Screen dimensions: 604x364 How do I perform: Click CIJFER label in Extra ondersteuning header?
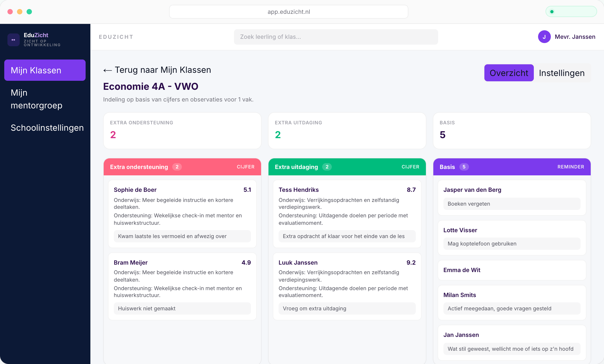point(246,167)
